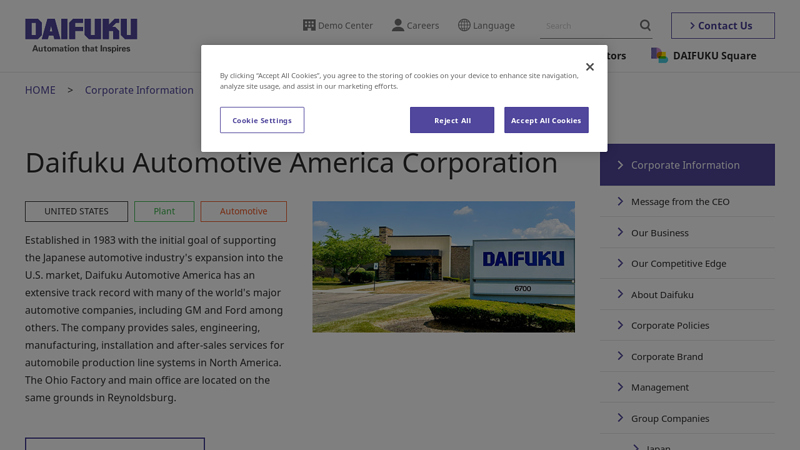This screenshot has width=800, height=450.
Task: Open the Demo Center building icon
Action: point(309,25)
